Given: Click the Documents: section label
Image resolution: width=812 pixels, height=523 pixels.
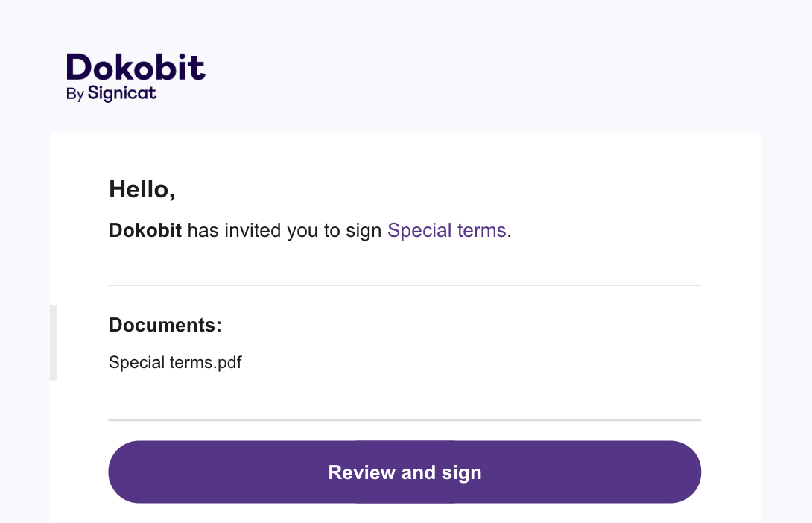Looking at the screenshot, I should click(x=165, y=325).
